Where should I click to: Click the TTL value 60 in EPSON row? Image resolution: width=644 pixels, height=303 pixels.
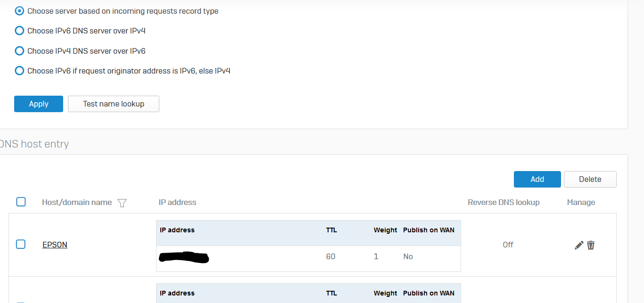pyautogui.click(x=331, y=256)
